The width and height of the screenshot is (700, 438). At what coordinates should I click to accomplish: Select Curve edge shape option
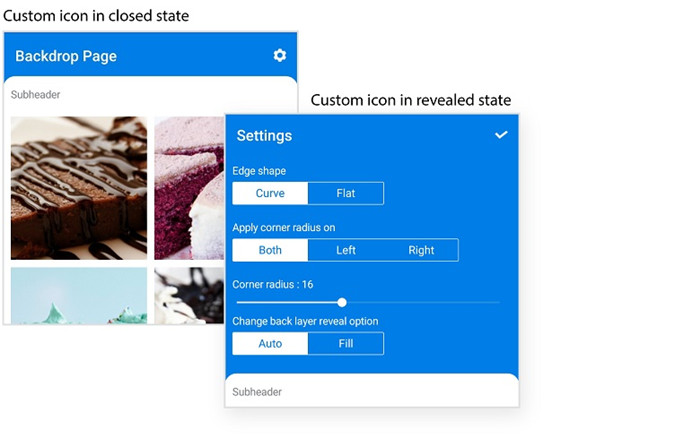(x=270, y=193)
